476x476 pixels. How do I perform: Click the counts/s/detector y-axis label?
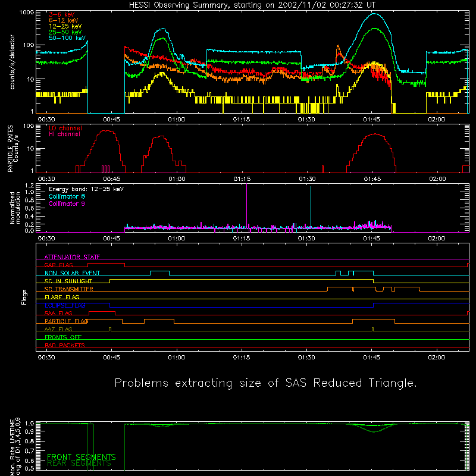click(12, 62)
